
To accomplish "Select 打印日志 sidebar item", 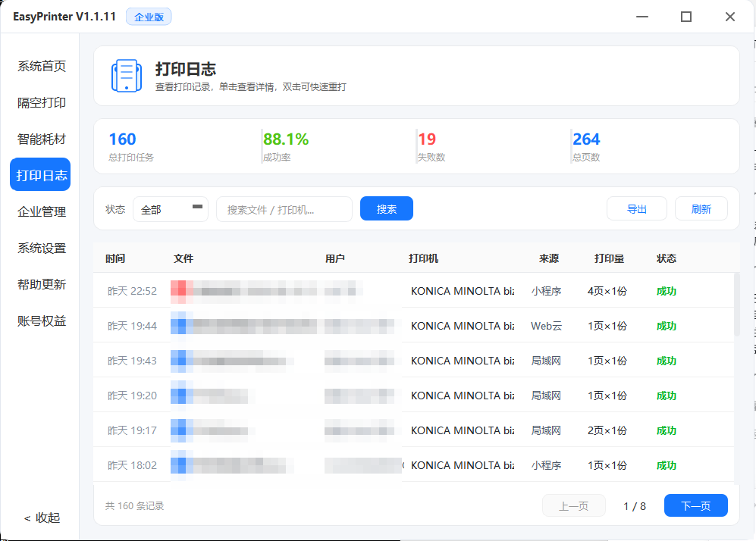I will coord(40,174).
